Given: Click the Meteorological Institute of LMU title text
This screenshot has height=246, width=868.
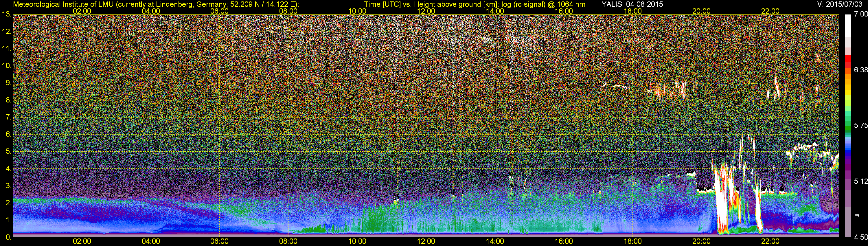Looking at the screenshot, I should click(156, 4).
